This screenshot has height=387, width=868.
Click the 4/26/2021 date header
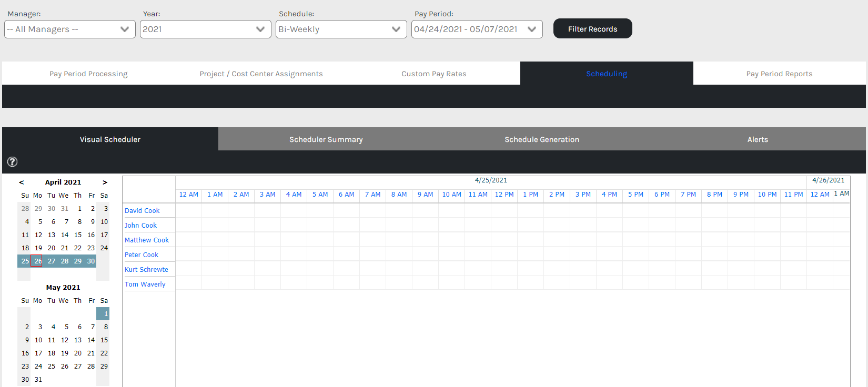[828, 180]
